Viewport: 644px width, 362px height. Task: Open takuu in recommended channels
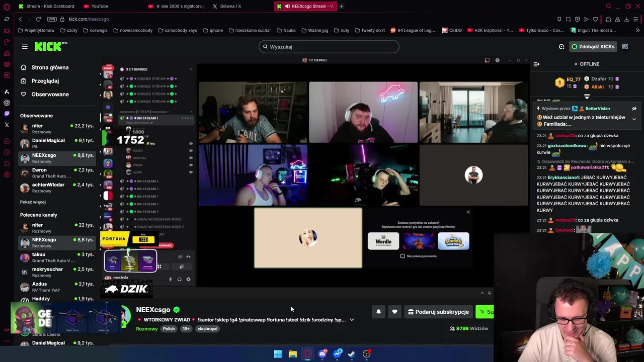point(57,257)
